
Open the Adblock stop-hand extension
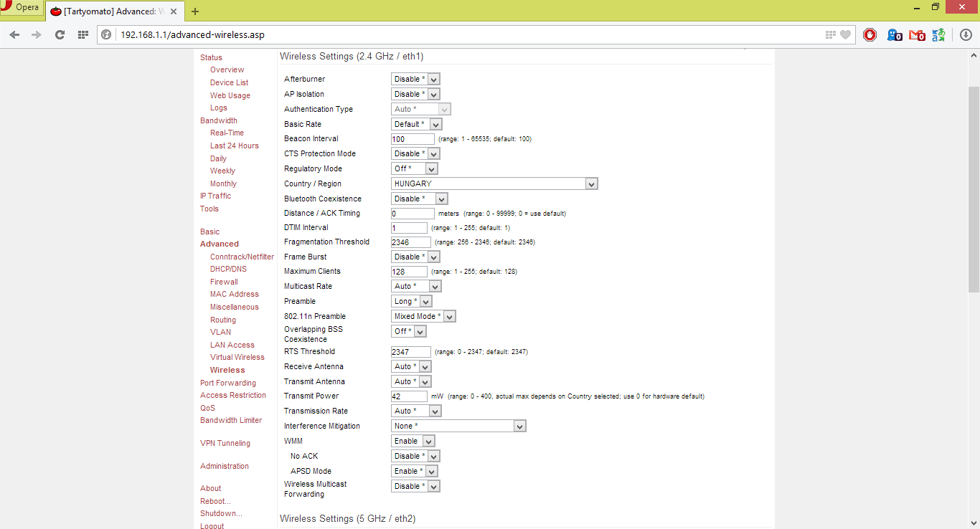870,34
